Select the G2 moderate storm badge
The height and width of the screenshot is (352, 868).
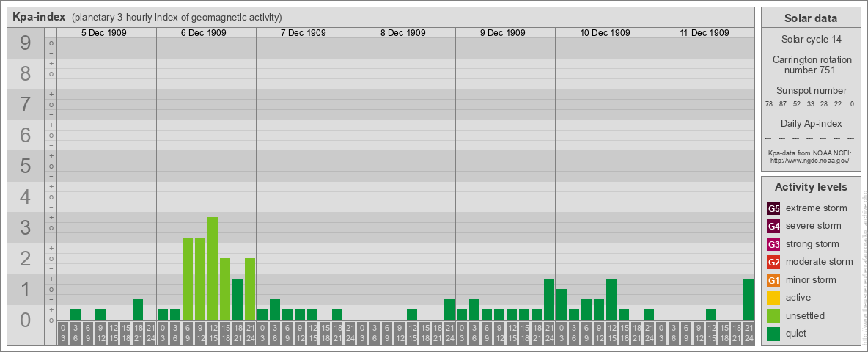coord(773,262)
